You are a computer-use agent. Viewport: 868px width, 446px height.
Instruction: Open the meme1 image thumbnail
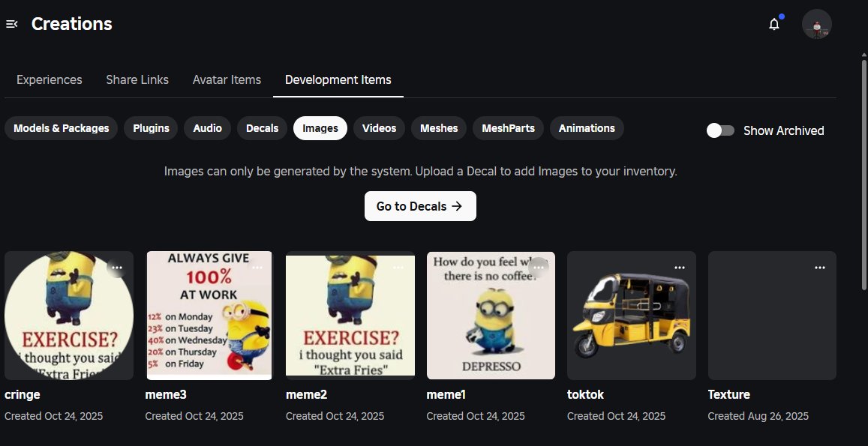491,316
